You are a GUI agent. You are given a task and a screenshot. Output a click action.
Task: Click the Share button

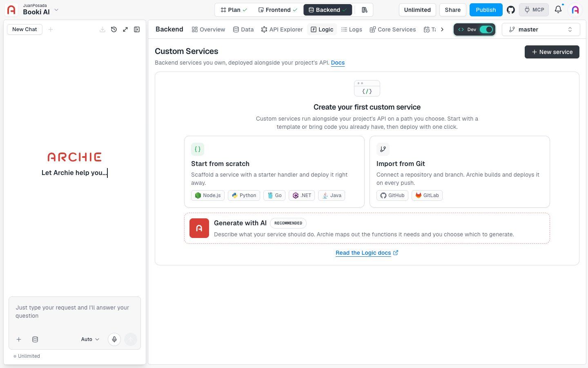pos(453,10)
